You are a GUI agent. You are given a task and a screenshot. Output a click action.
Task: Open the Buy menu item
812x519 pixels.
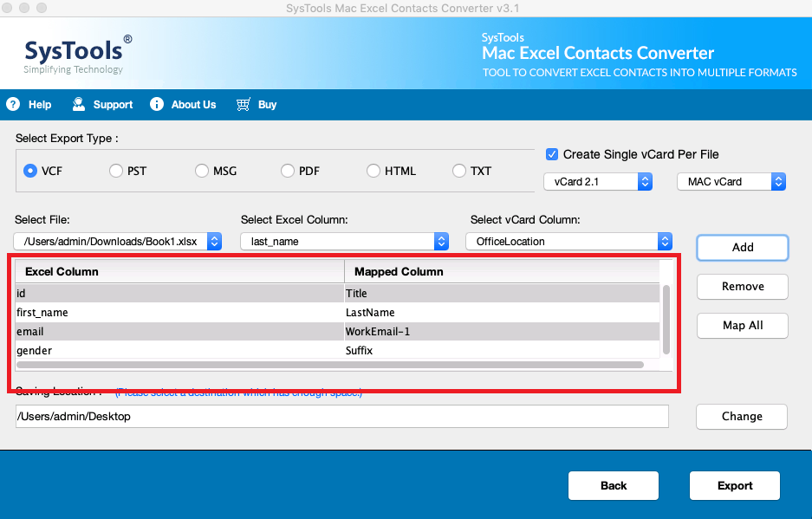(x=267, y=105)
